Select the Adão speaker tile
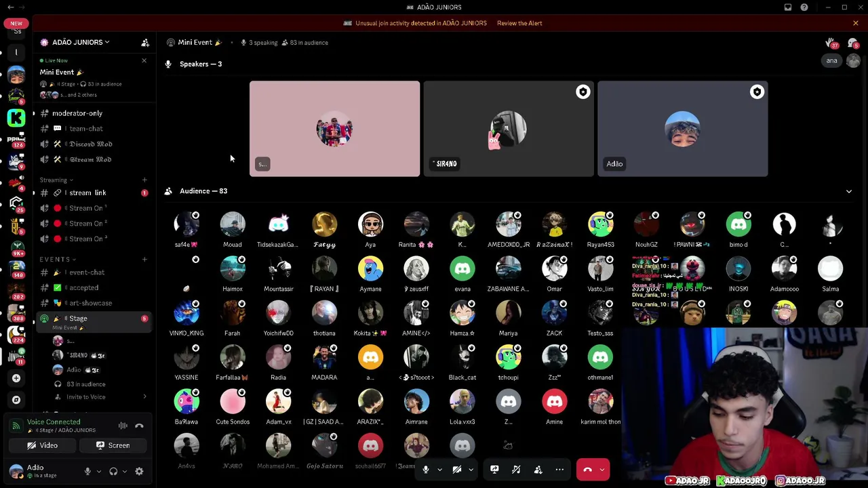 pos(683,129)
